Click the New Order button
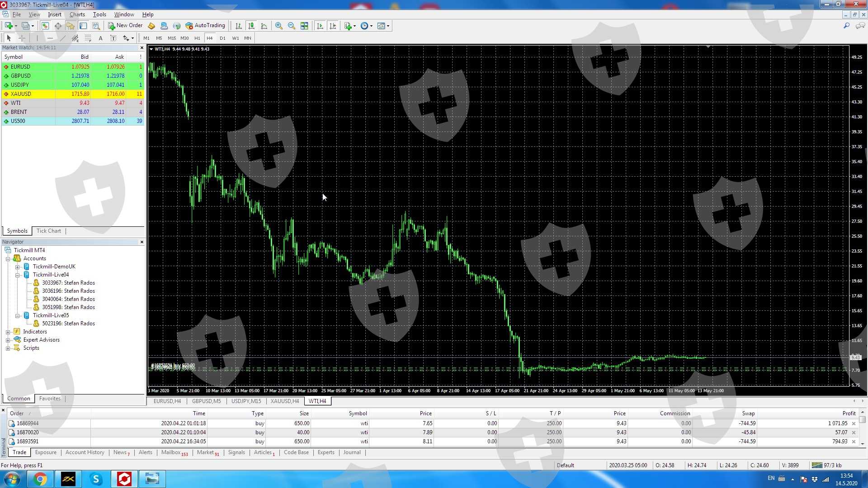The width and height of the screenshot is (868, 488). 125,26
